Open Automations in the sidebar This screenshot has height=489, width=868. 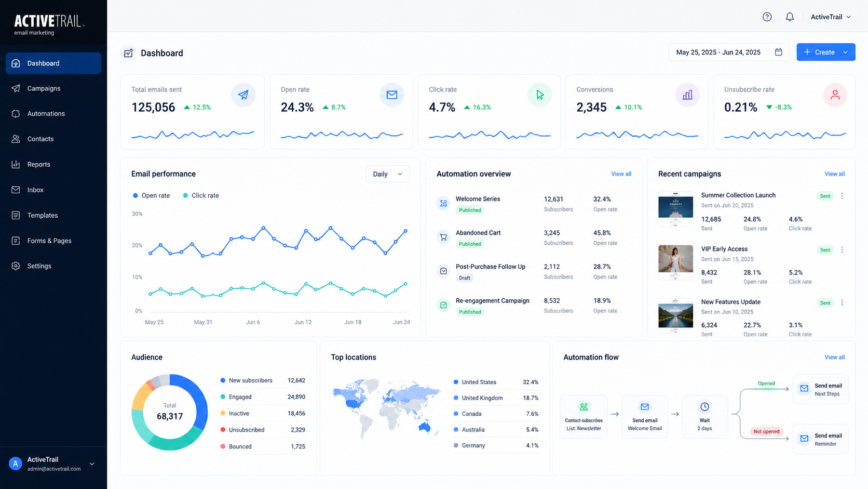53,114
